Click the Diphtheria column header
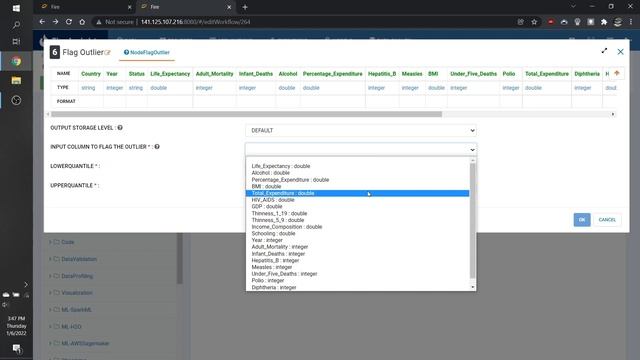 (x=587, y=74)
